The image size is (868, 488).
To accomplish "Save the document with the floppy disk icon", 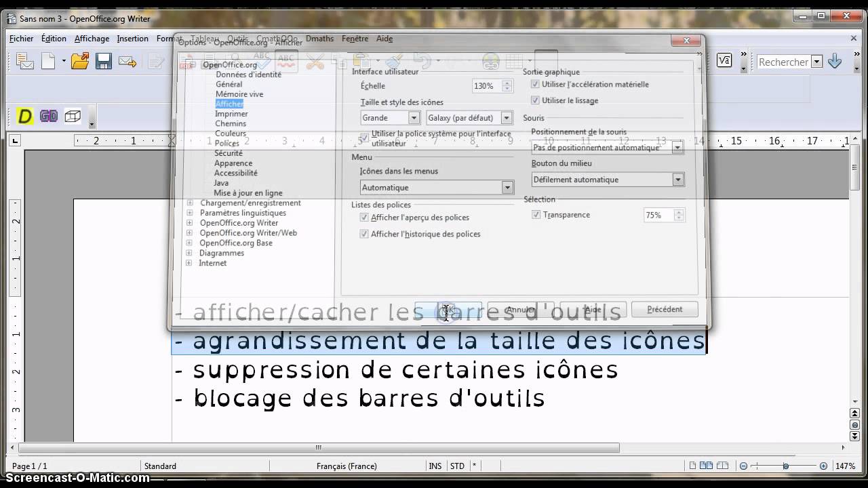I will point(103,62).
